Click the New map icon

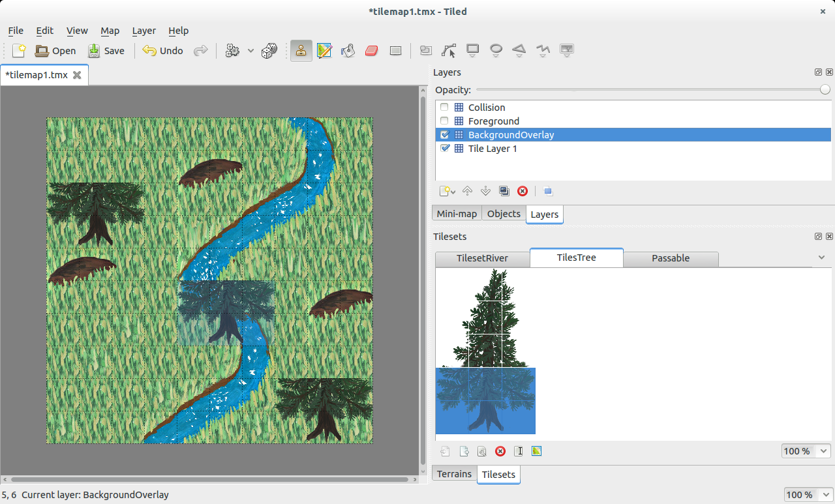click(19, 50)
